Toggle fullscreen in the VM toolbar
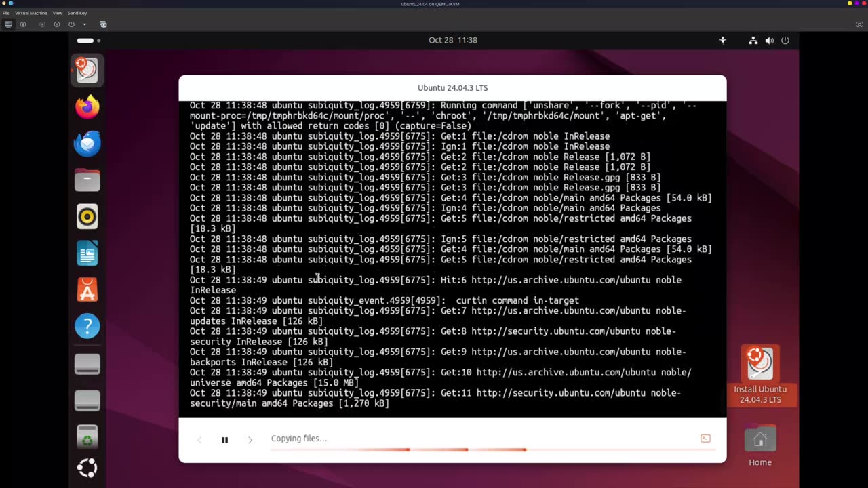The image size is (868, 488). point(861,24)
